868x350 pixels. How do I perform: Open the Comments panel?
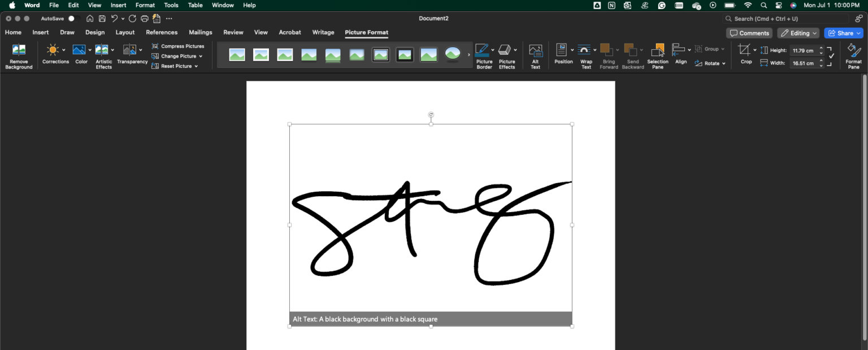(x=749, y=33)
